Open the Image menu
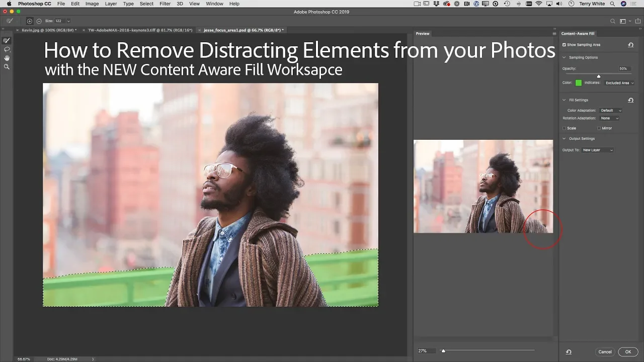The height and width of the screenshot is (362, 644). (x=92, y=4)
